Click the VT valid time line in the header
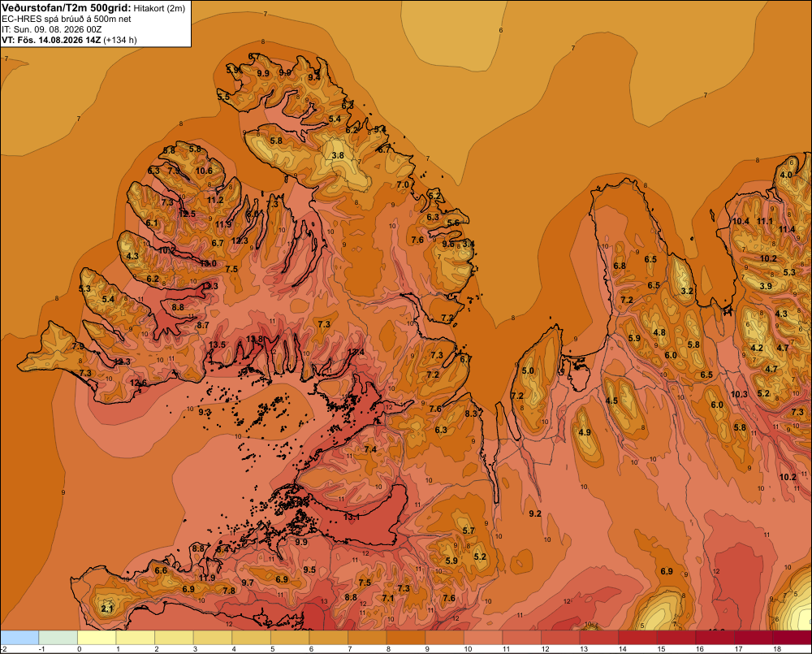 (x=69, y=40)
